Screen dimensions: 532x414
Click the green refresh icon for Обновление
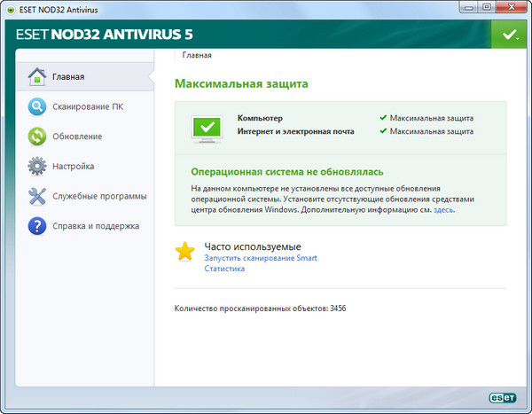click(x=37, y=137)
